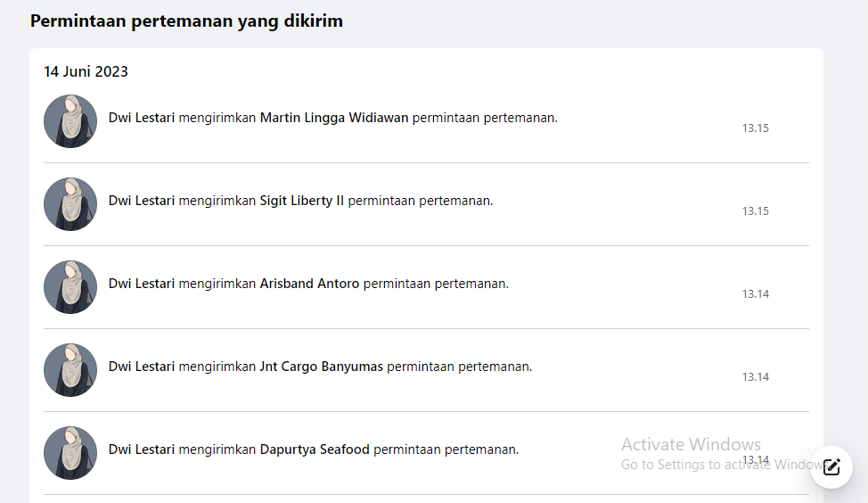This screenshot has height=503, width=868.
Task: Click the 13.15 timestamp of Martin Lingga entry
Action: (x=756, y=128)
